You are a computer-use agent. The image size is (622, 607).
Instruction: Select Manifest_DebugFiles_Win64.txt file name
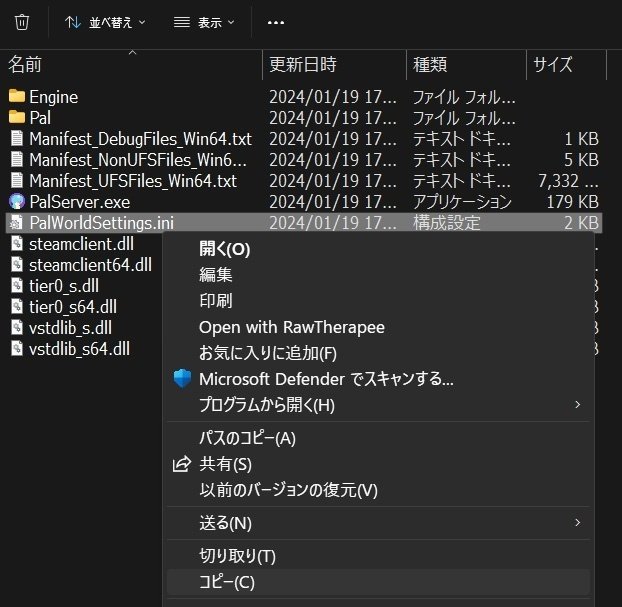click(x=140, y=139)
